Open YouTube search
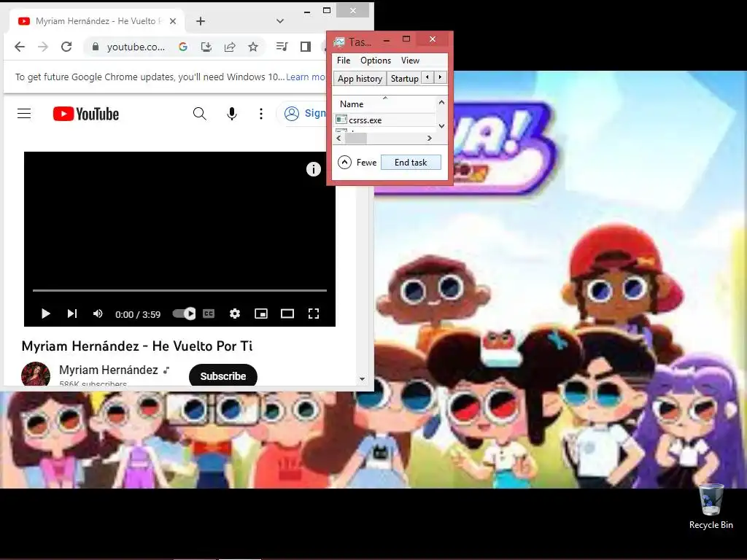The width and height of the screenshot is (747, 560). click(x=200, y=113)
